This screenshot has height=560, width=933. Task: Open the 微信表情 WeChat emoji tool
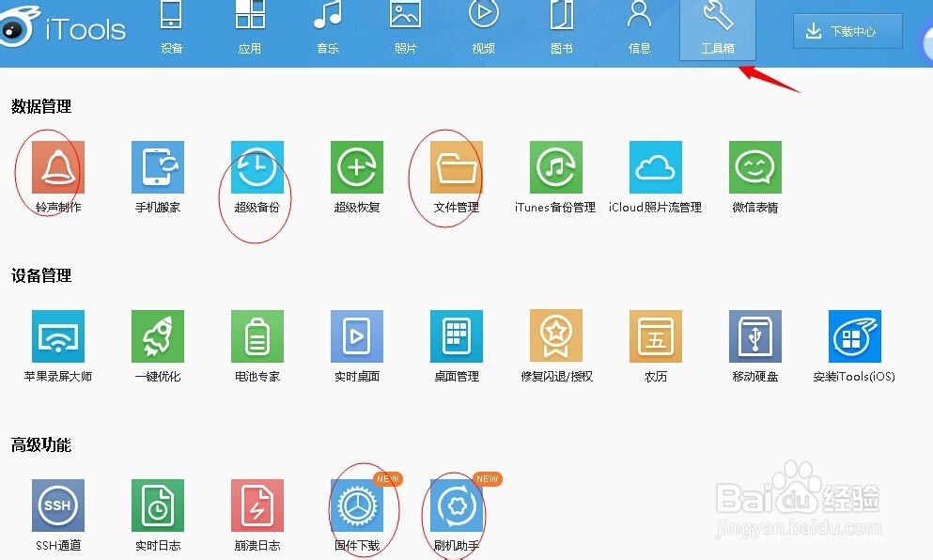click(x=755, y=167)
